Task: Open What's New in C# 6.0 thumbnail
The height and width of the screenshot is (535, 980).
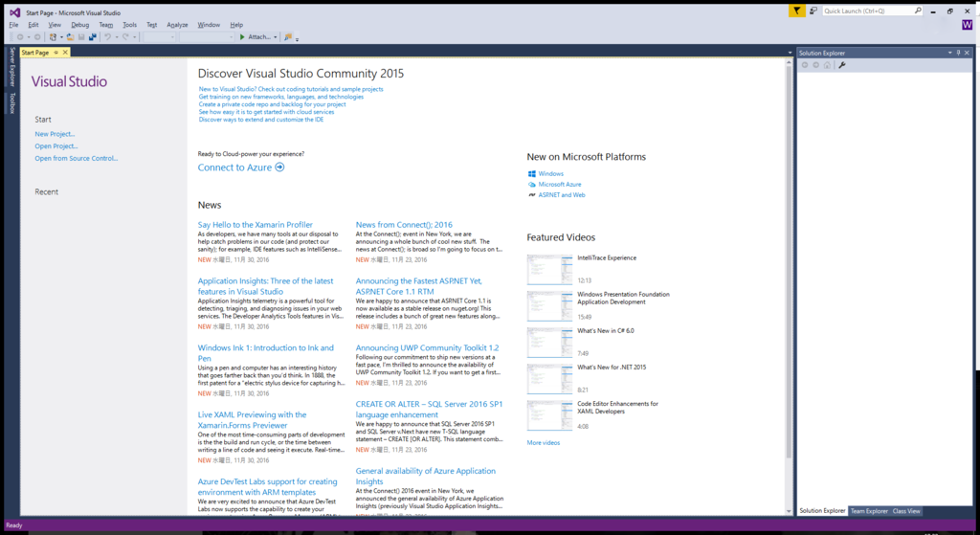Action: pos(549,343)
